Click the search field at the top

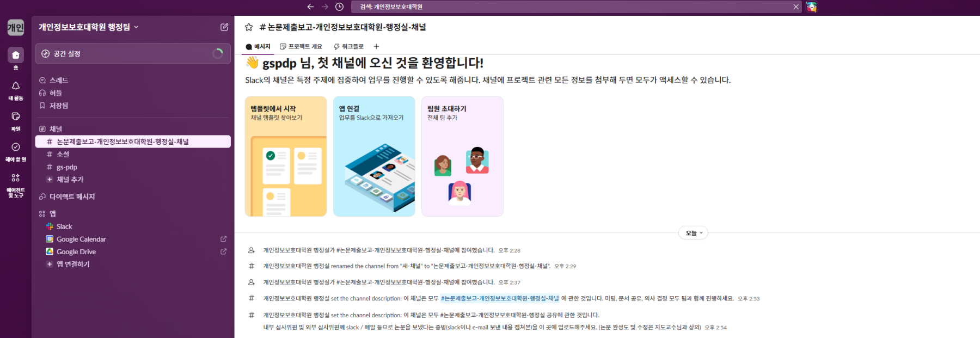point(577,7)
